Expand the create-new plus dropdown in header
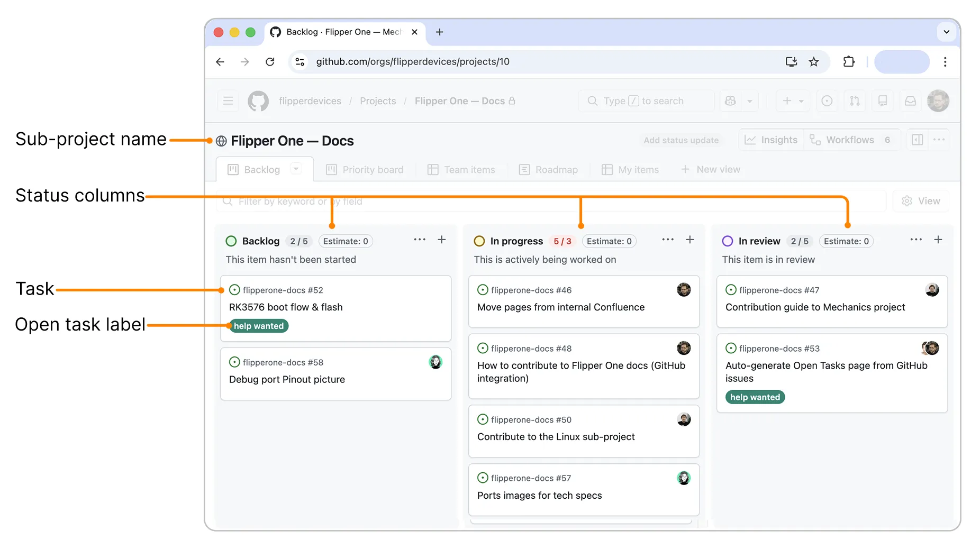980x549 pixels. pos(793,101)
